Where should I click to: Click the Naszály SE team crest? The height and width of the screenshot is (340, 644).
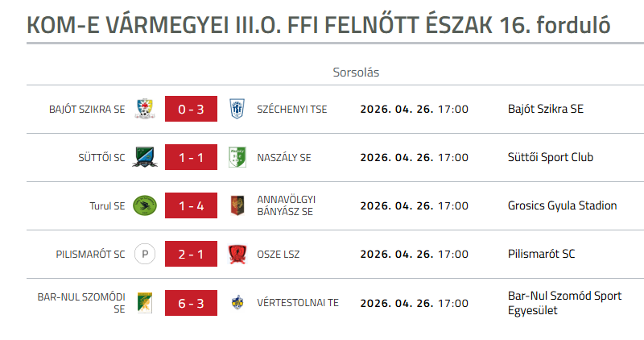pos(237,157)
